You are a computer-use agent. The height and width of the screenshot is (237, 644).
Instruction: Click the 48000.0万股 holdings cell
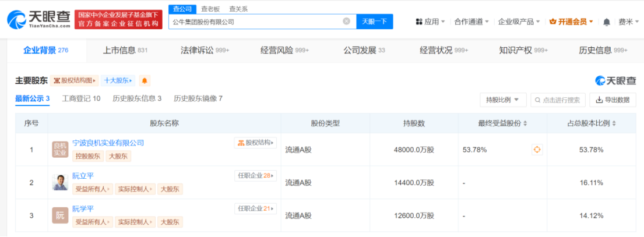414,150
